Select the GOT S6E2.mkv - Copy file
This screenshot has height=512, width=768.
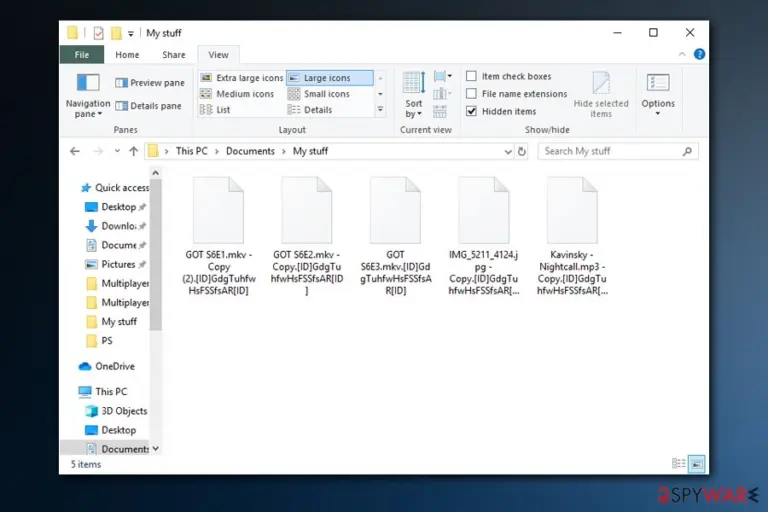[307, 237]
